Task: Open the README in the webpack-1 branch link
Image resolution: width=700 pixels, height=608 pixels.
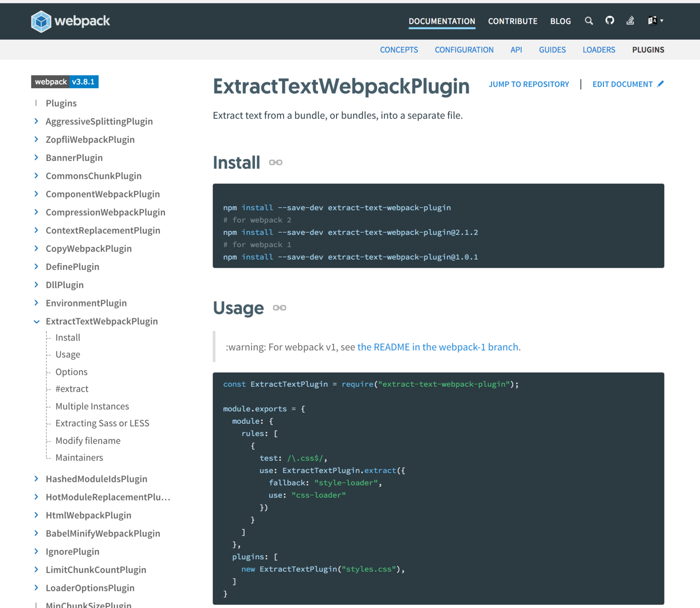Action: 438,347
